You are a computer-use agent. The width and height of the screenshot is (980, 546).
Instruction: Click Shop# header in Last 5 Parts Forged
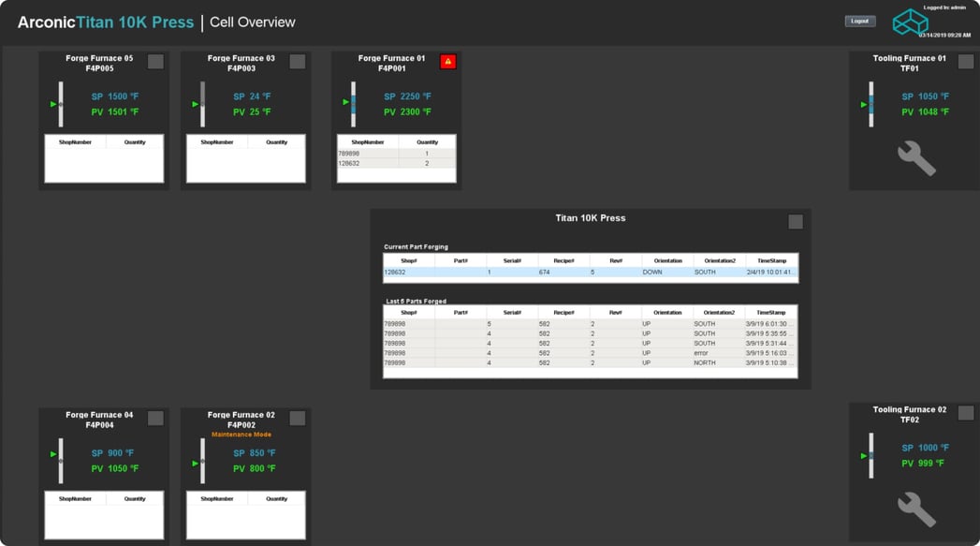tap(409, 312)
